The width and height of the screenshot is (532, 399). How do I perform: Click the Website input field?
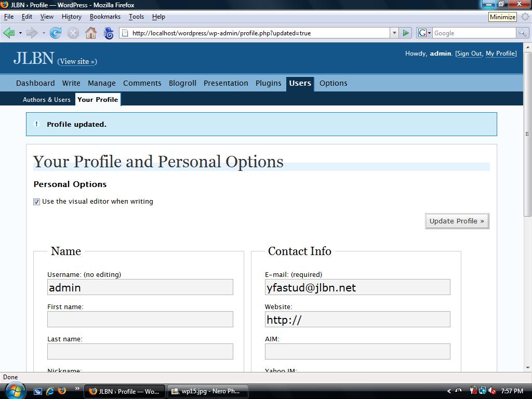click(x=357, y=319)
